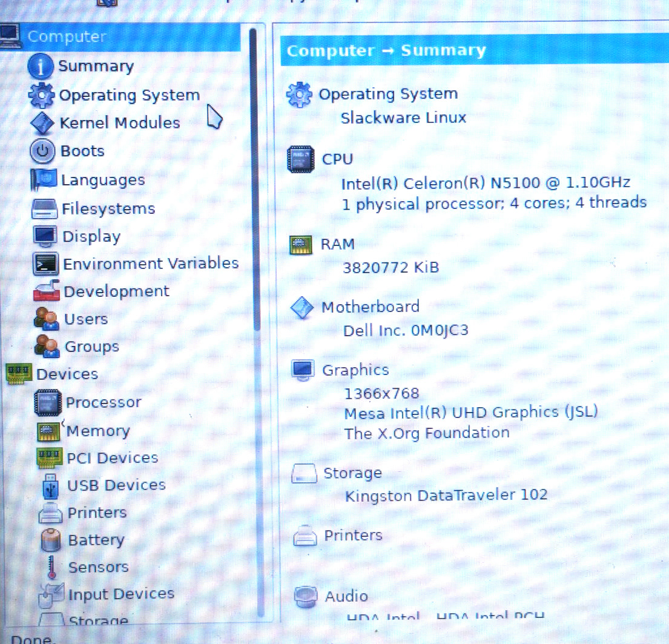Open the Development entry
Image resolution: width=669 pixels, height=644 pixels.
pos(116,291)
